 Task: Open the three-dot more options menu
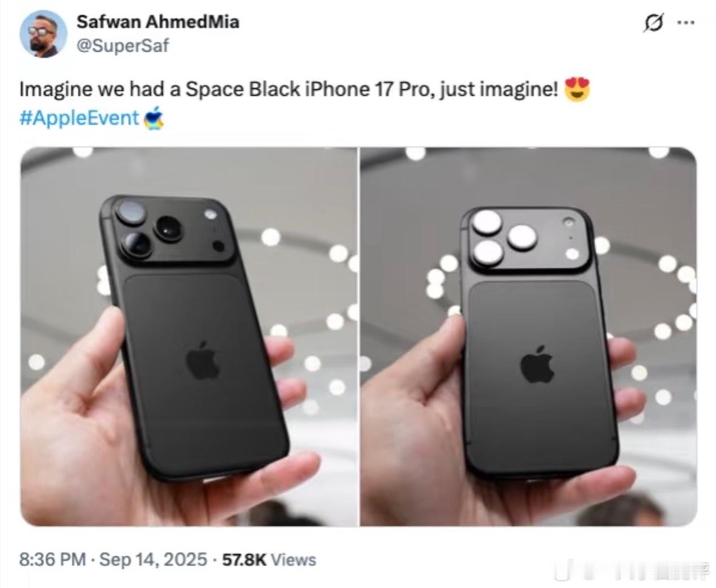686,22
